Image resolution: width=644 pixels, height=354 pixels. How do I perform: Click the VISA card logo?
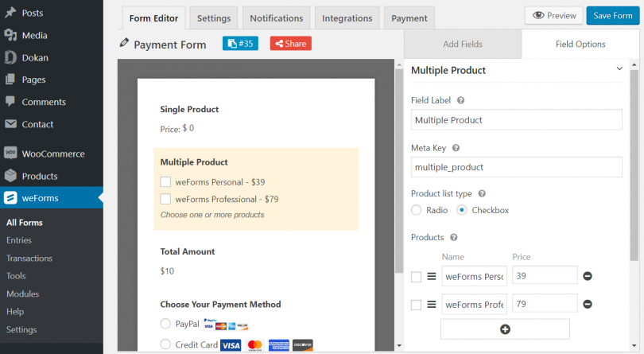(231, 345)
